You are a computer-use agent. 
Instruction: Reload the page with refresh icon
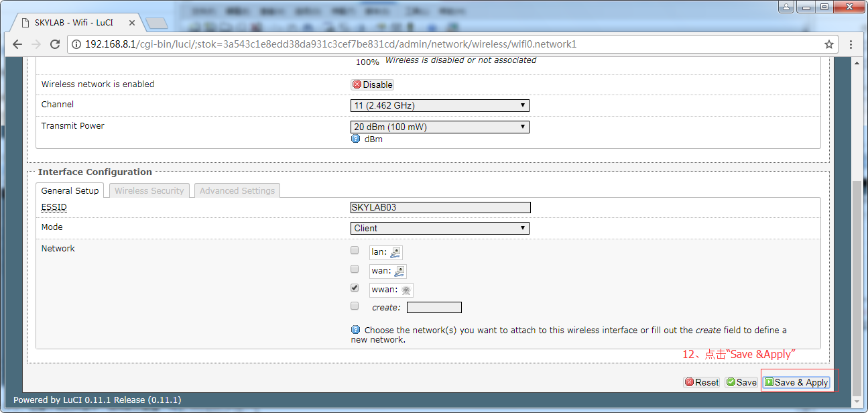pos(55,44)
